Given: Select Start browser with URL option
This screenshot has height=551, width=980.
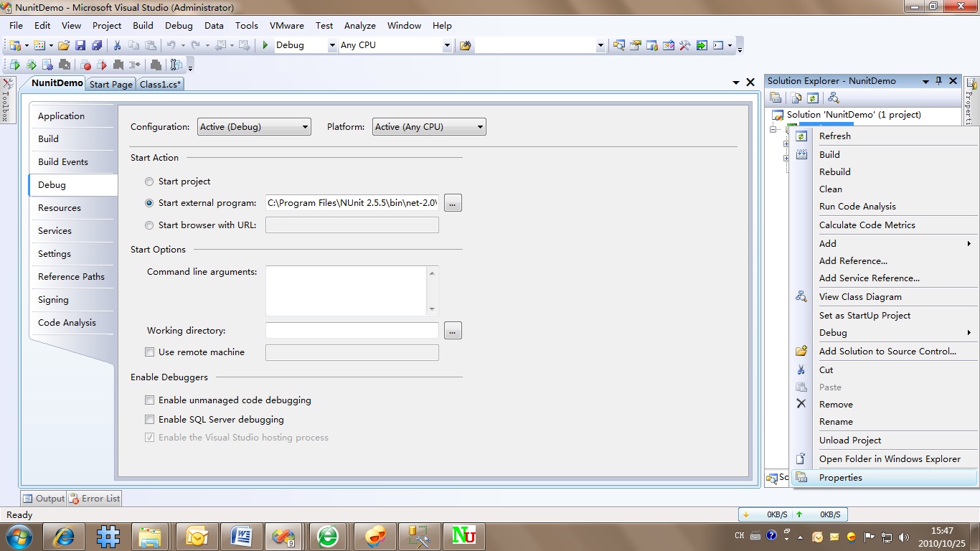Looking at the screenshot, I should click(x=149, y=225).
